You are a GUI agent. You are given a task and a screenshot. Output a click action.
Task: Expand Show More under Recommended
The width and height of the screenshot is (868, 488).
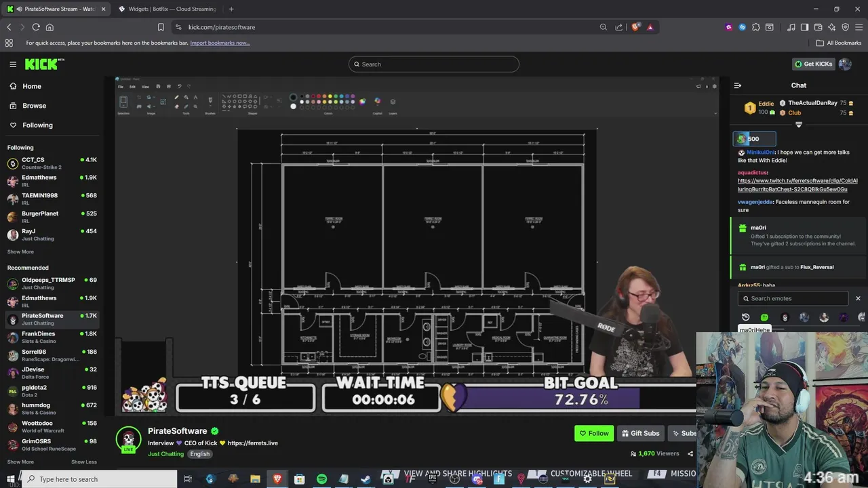20,462
